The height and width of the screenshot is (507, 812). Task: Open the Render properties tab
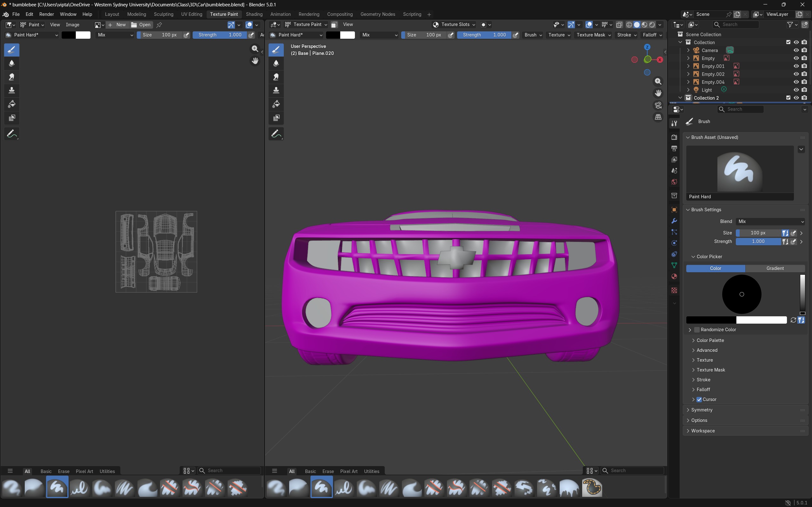pyautogui.click(x=674, y=137)
